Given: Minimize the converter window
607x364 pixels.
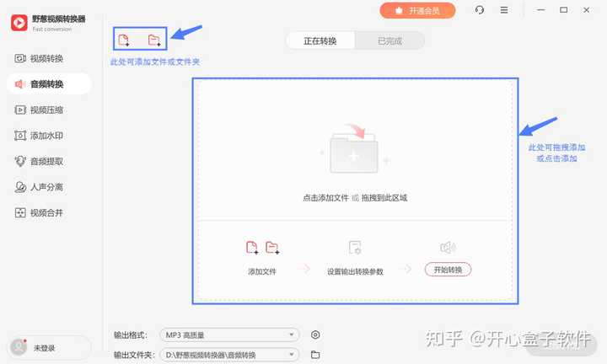Looking at the screenshot, I should (541, 10).
